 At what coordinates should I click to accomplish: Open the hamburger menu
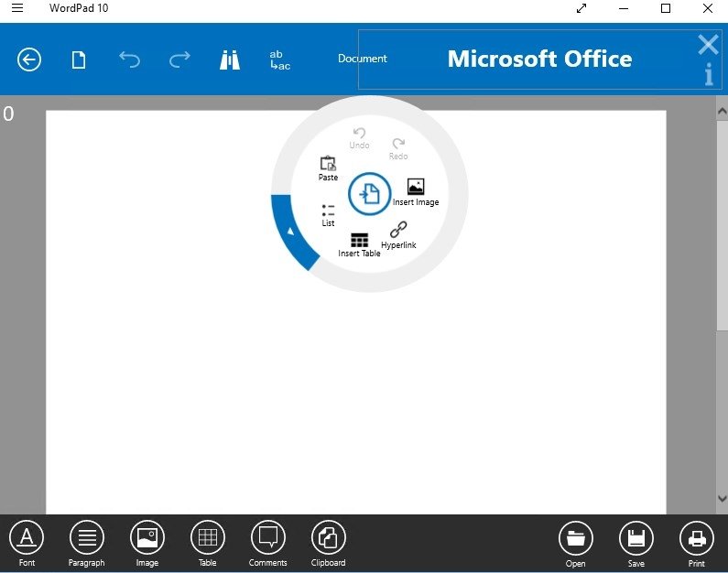pyautogui.click(x=17, y=8)
